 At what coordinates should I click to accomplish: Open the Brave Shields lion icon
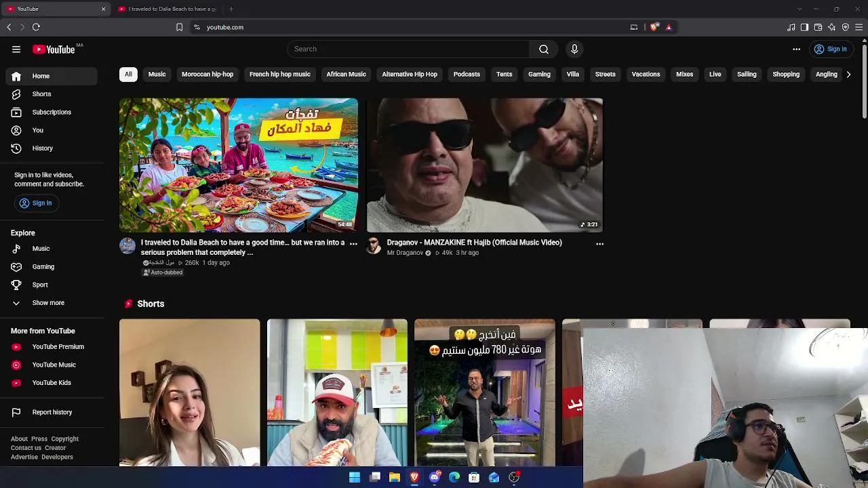654,27
